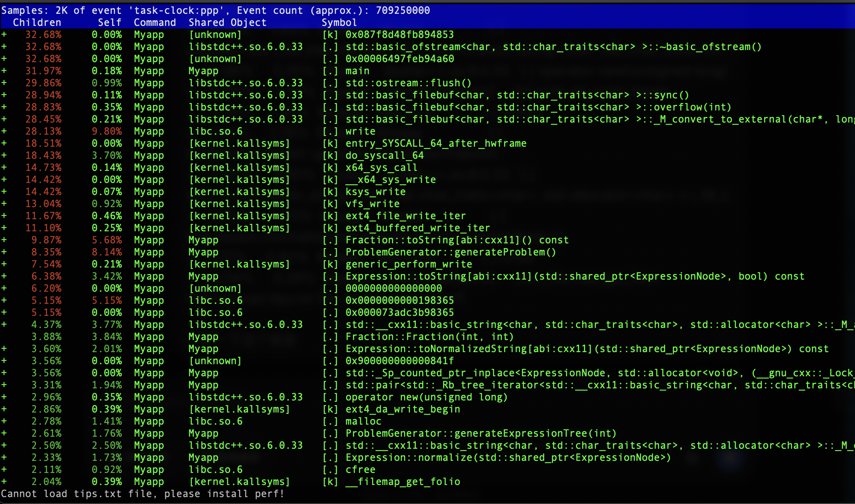Expand the std::ostream::flush() entry
Screen dimensions: 855x504
[4, 83]
